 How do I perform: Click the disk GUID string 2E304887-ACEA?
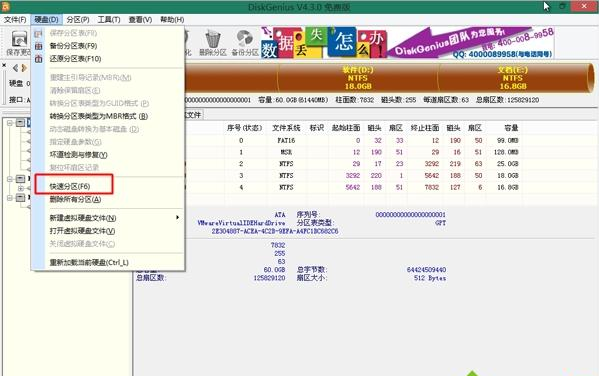coord(275,231)
